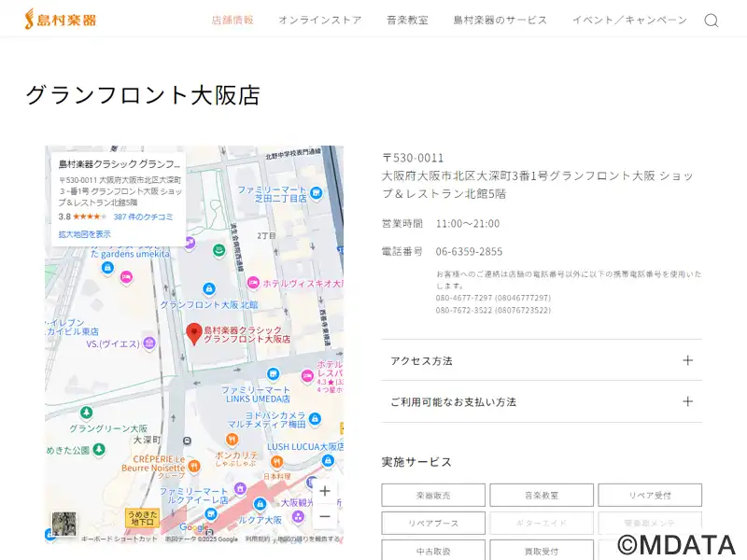Click the 楽器販売 service button
Viewport: 747px width, 560px height.
[x=433, y=496]
